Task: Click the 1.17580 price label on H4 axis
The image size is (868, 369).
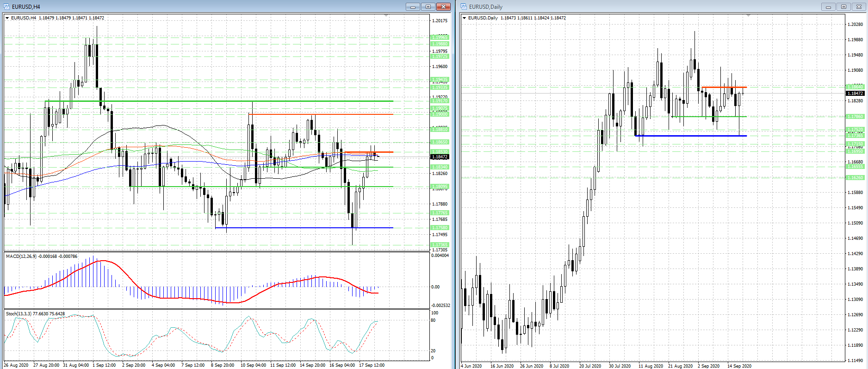Action: (x=439, y=228)
